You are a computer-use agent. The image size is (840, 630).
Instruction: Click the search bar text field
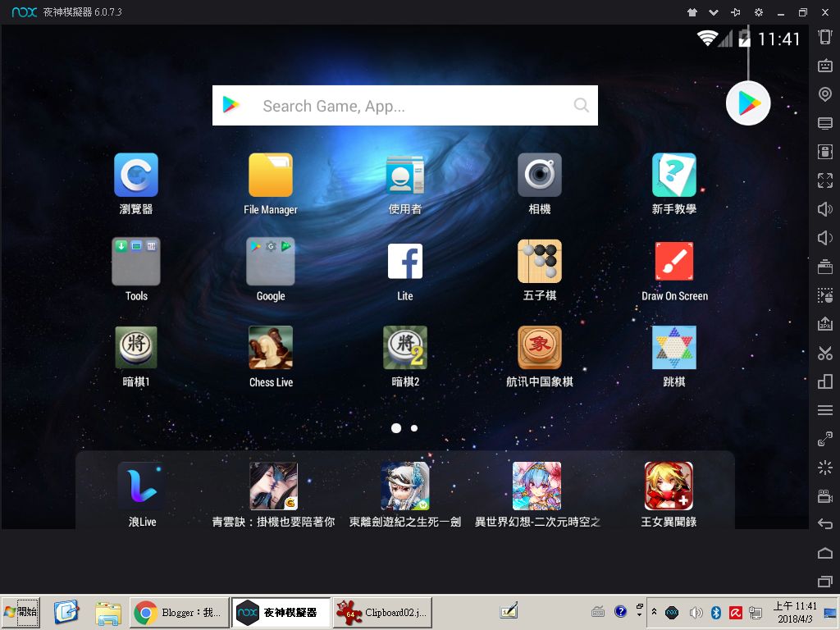coord(405,106)
